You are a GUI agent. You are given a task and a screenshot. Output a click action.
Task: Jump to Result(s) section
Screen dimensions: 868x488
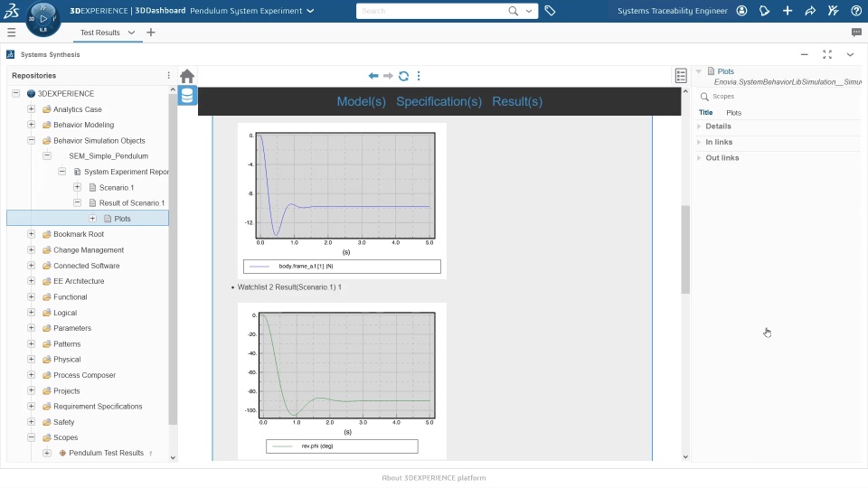pos(517,102)
